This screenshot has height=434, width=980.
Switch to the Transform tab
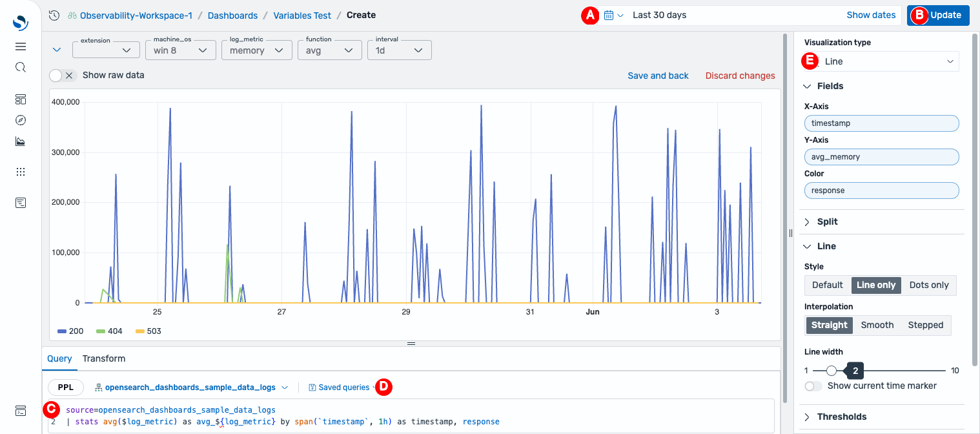(104, 358)
